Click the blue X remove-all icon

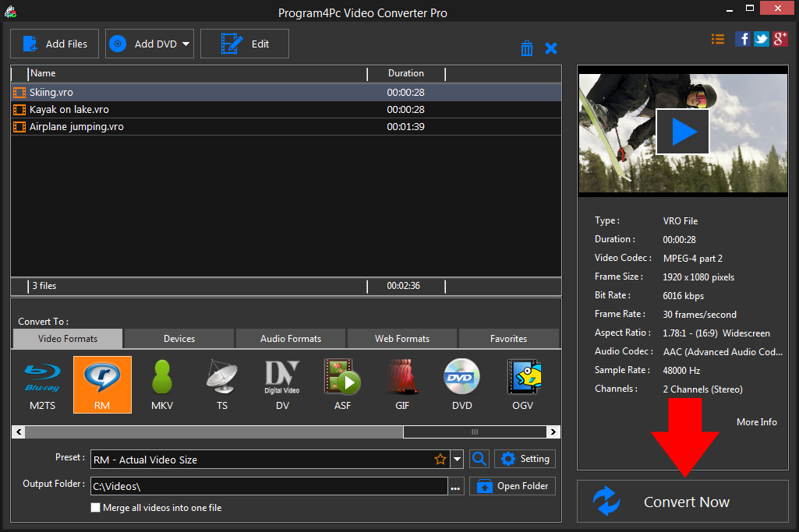tap(551, 48)
